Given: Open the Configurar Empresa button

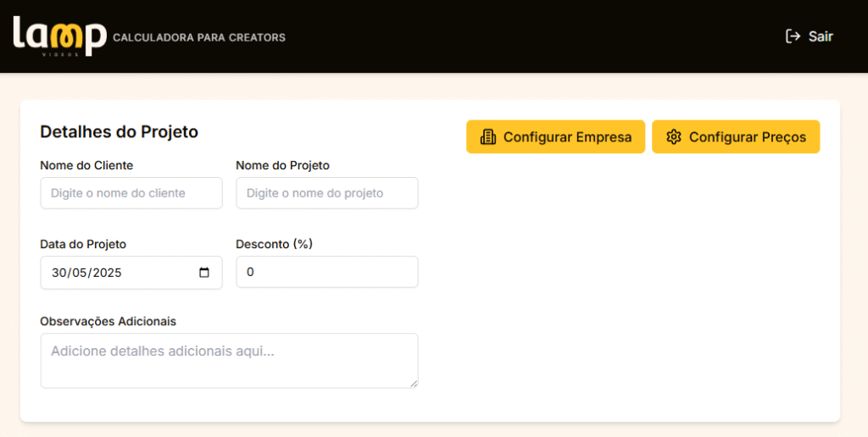Looking at the screenshot, I should point(555,136).
